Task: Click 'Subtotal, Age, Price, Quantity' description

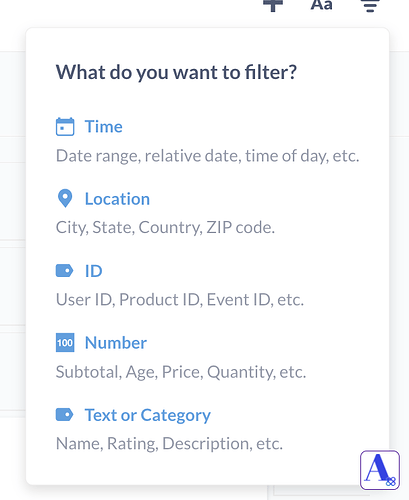Action: pos(181,372)
